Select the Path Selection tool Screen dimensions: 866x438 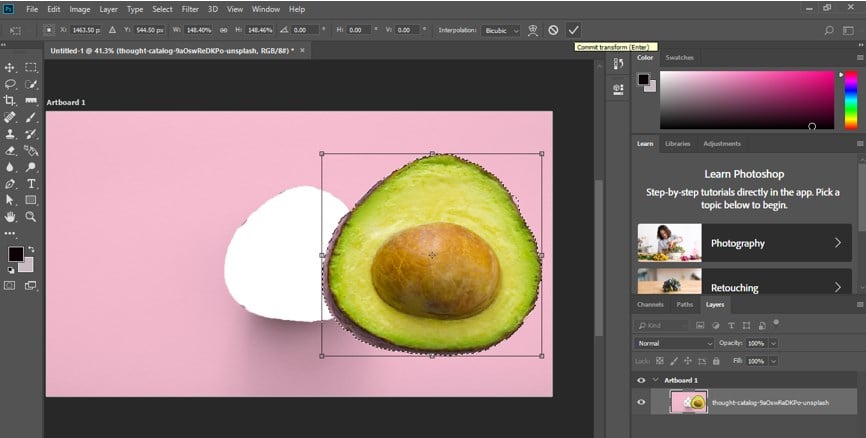coord(10,200)
